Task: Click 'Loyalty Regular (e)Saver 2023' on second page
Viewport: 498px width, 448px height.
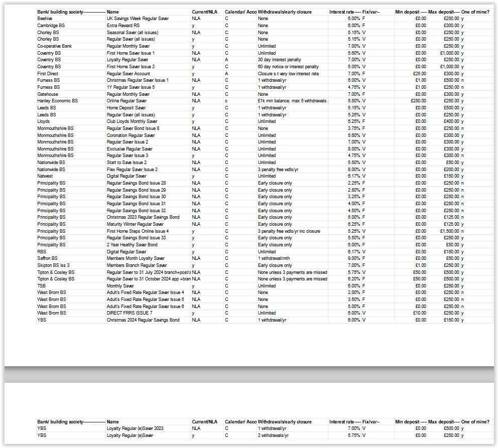Action: pos(135,428)
